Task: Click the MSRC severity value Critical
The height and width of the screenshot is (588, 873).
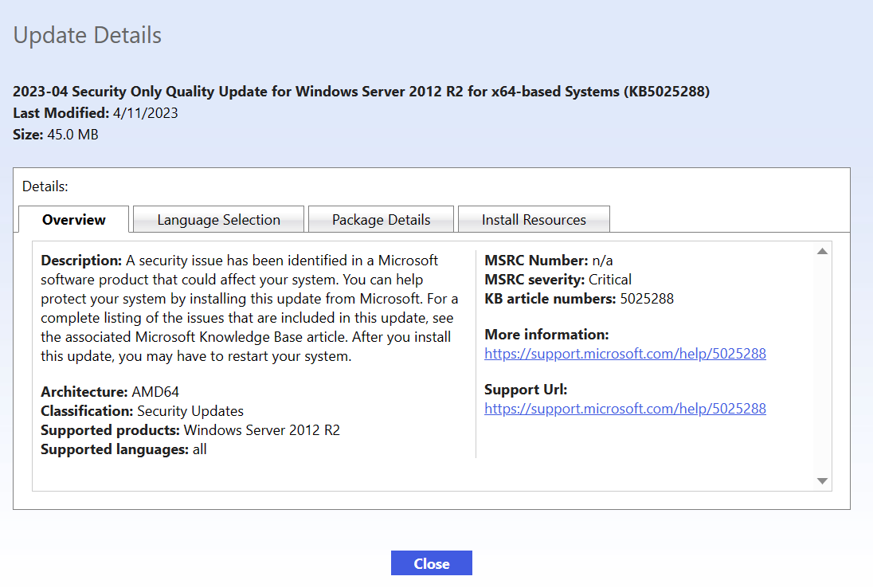Action: coord(610,280)
